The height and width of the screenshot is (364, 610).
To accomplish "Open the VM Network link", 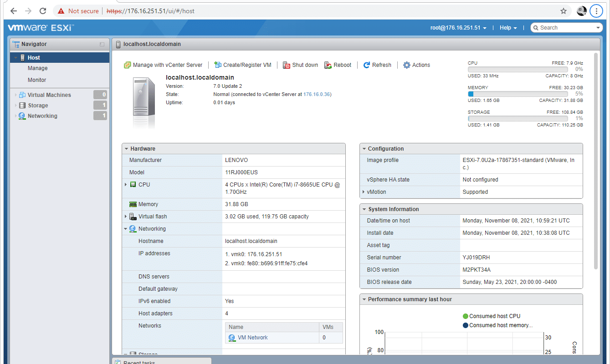I will tap(252, 338).
